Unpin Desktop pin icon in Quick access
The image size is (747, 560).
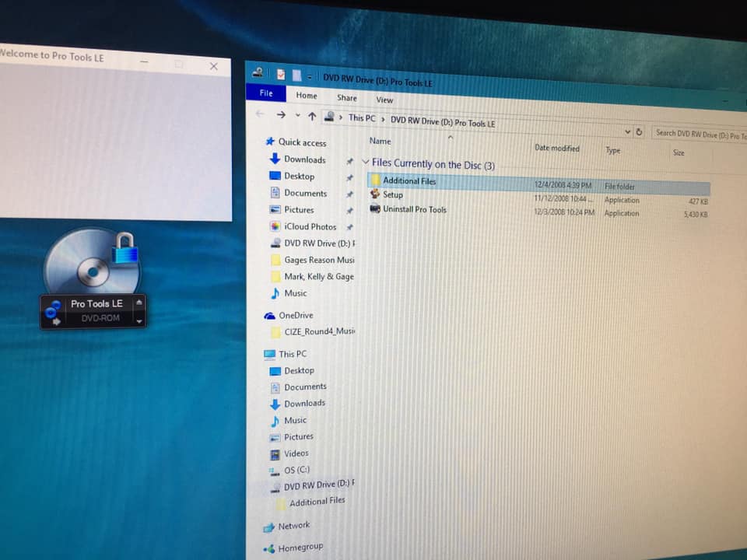(x=349, y=178)
